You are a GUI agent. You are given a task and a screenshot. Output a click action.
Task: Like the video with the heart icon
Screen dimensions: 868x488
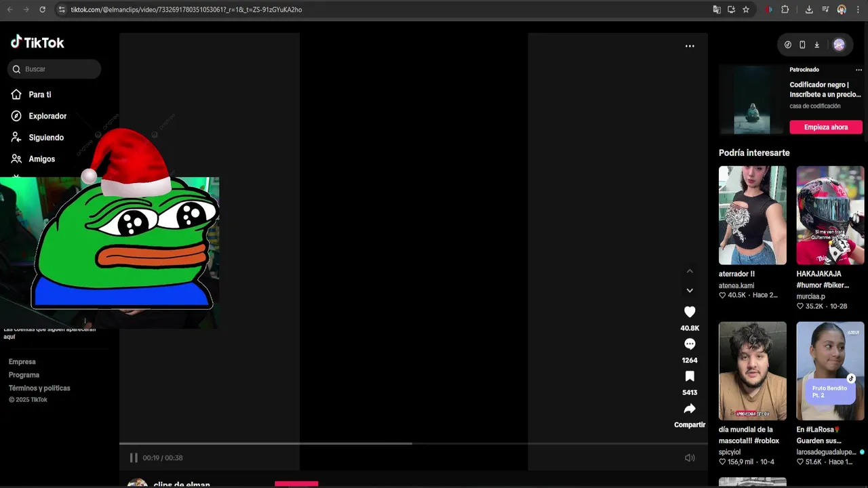point(690,312)
